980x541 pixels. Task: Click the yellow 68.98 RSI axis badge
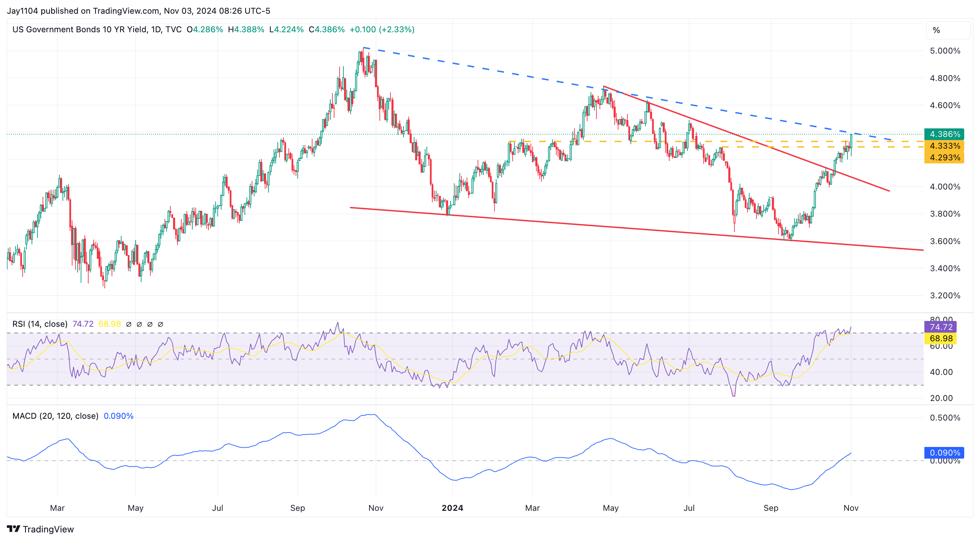[x=941, y=338]
